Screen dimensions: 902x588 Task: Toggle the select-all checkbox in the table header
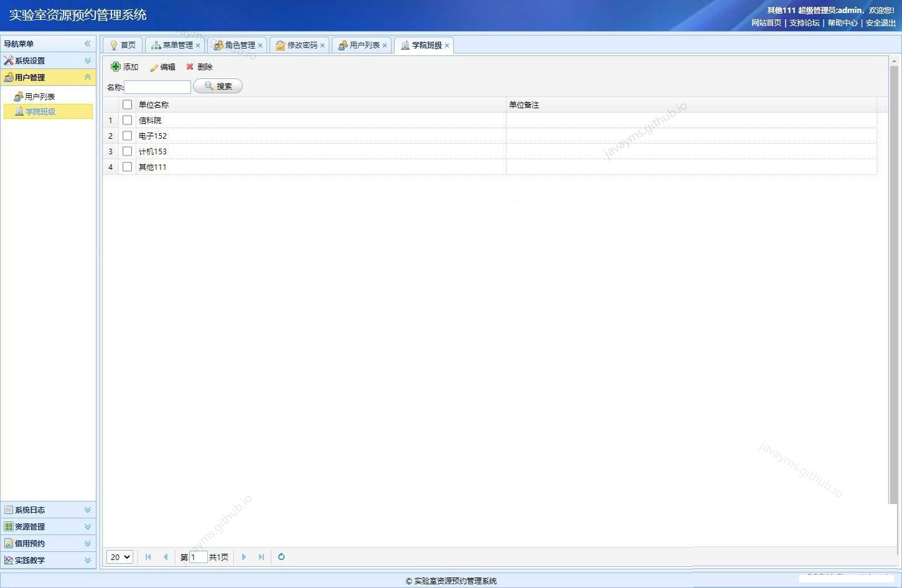click(127, 105)
